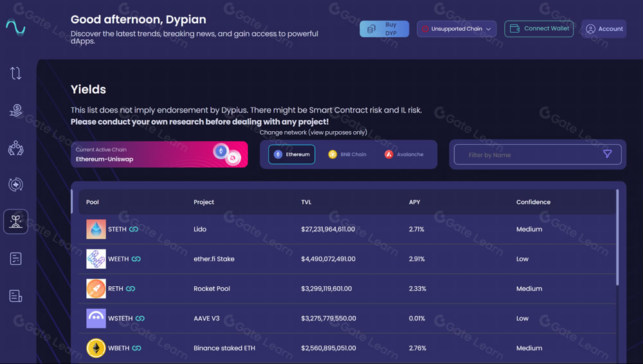The image size is (643, 364).
Task: Click the 0.01% APY value
Action: click(x=417, y=318)
